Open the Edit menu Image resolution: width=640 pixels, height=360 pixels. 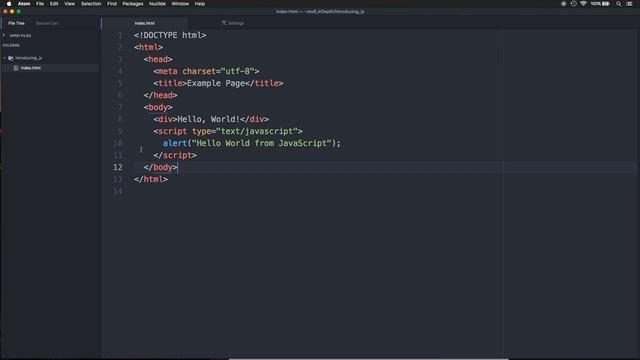pos(54,4)
